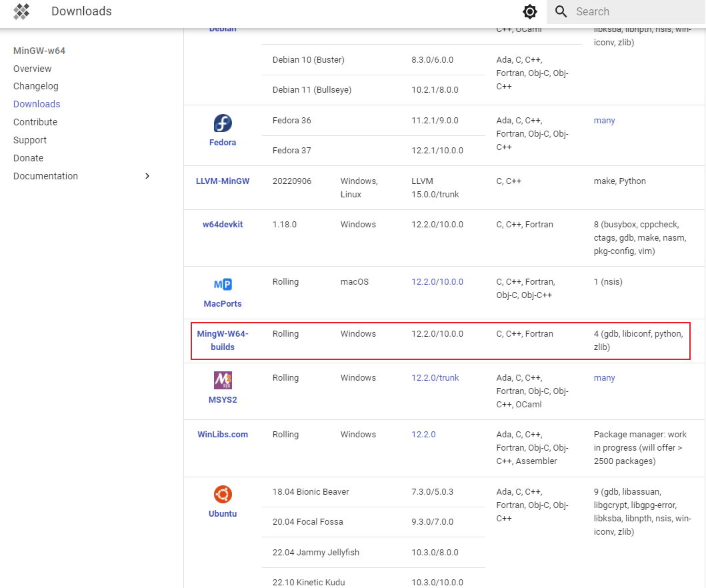Click the 'many' link in Fedora row
706x588 pixels.
604,120
